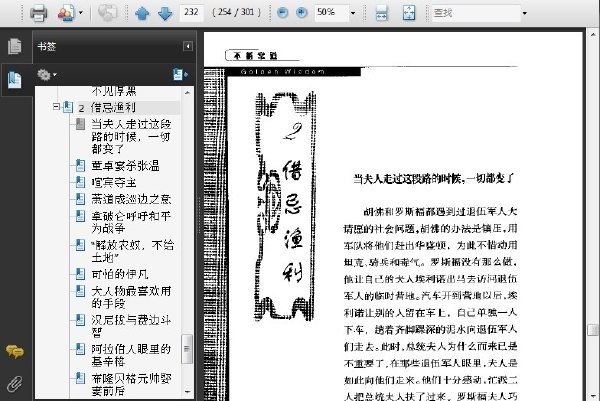
Task: Collapse the '2 借忌渔利' bookmark tree node
Action: [x=56, y=107]
